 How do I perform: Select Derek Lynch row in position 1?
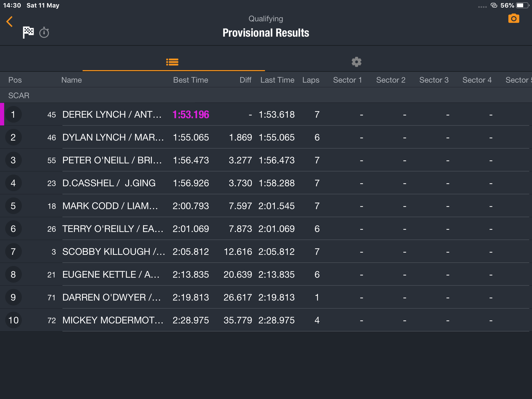266,114
